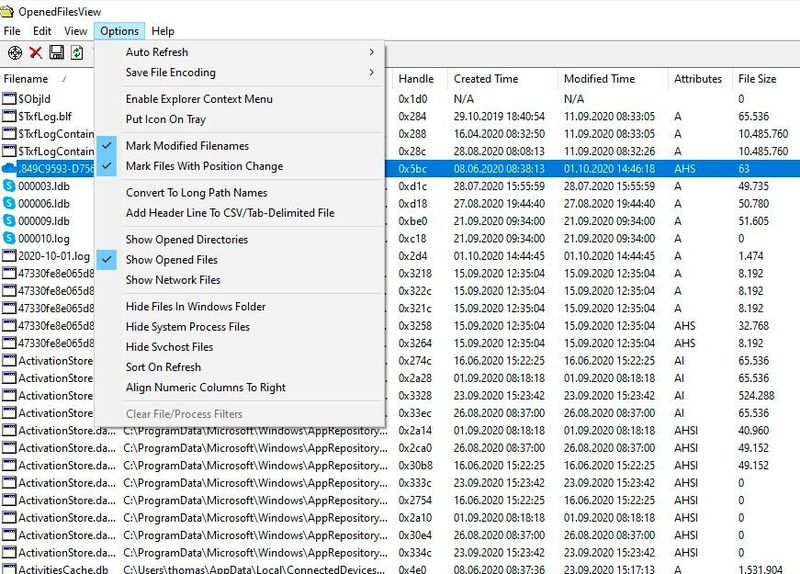The height and width of the screenshot is (574, 800).
Task: Click created time 29.10.2019 18:40:54
Action: (499, 116)
